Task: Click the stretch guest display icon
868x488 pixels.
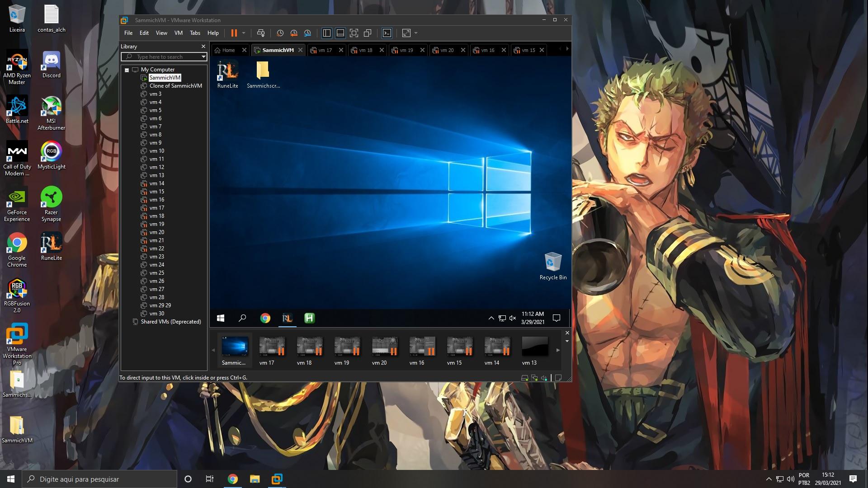Action: click(406, 33)
